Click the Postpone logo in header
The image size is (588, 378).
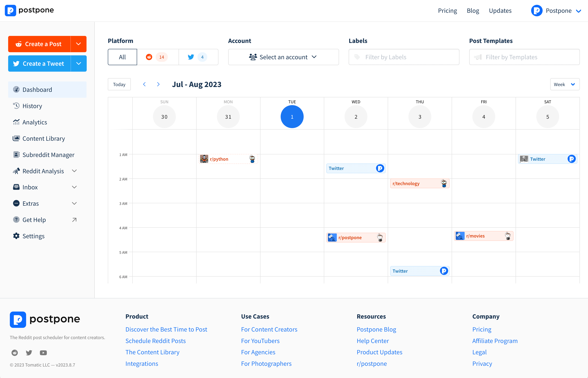pos(29,10)
